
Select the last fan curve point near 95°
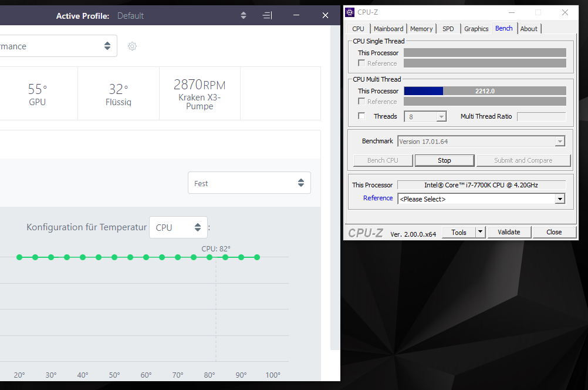point(257,257)
